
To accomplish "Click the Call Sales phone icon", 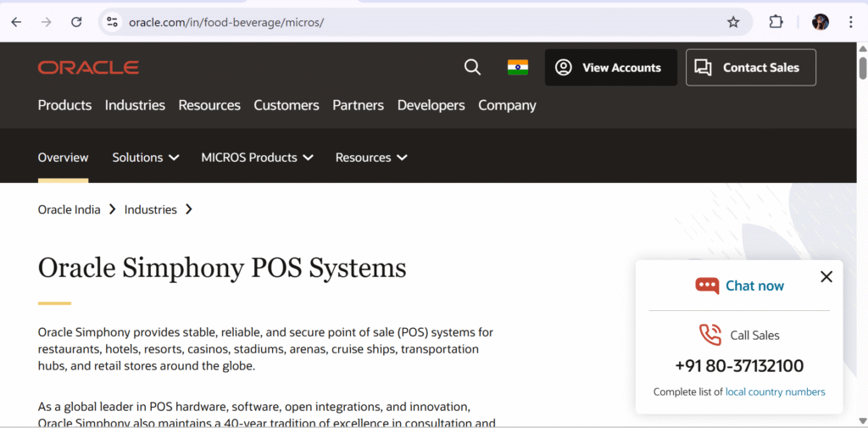I will pyautogui.click(x=710, y=335).
